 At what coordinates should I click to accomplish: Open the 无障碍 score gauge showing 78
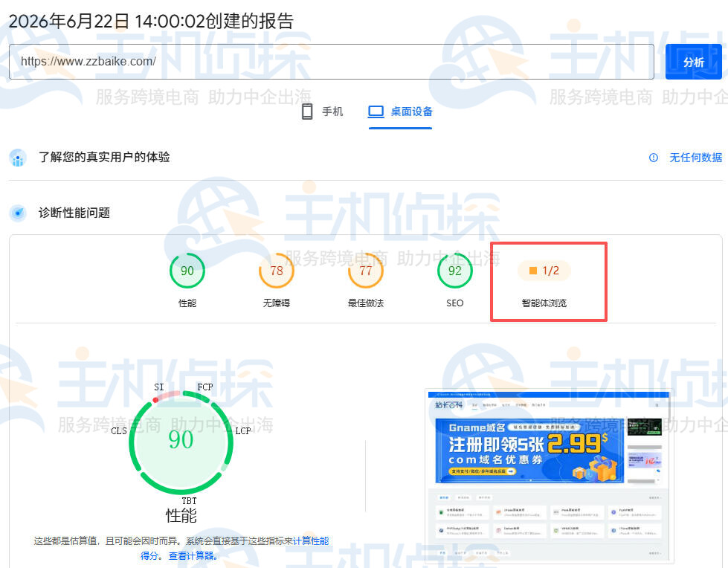point(276,271)
